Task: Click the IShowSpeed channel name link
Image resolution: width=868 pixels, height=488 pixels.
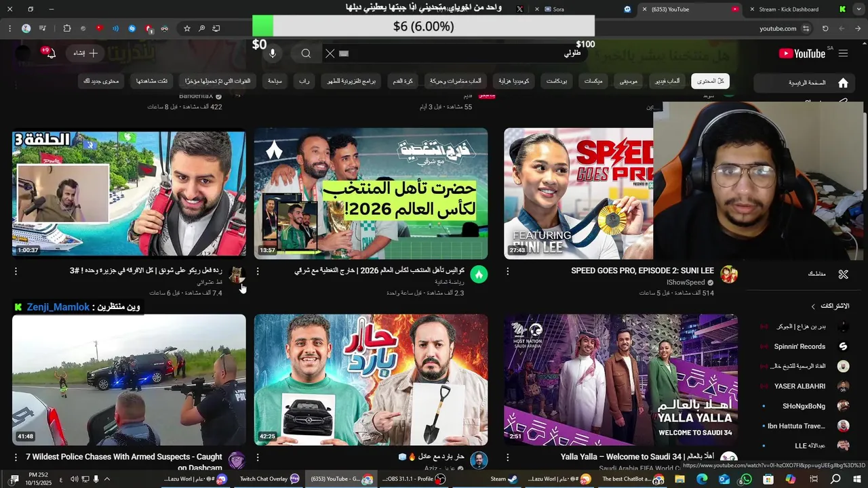Action: pyautogui.click(x=686, y=283)
